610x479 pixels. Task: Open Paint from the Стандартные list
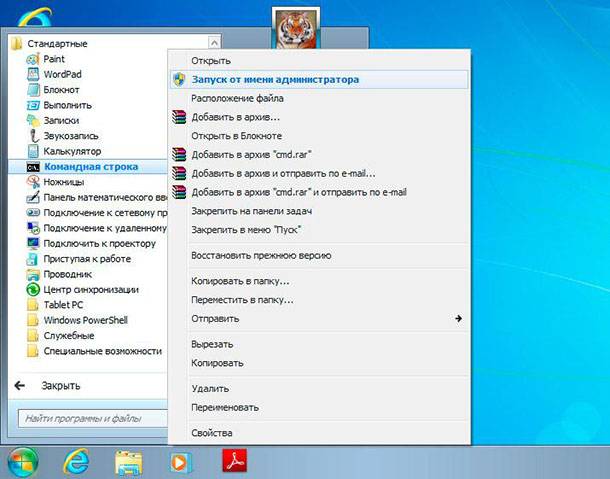46,59
